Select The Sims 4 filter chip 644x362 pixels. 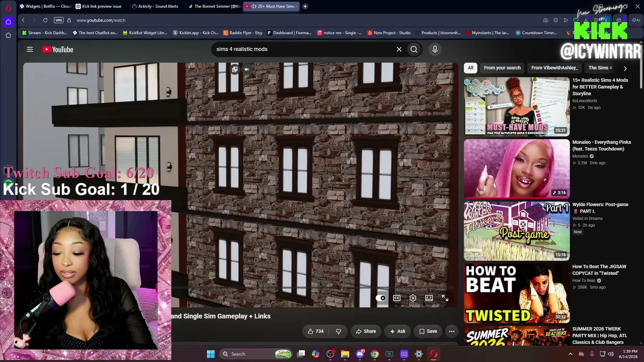point(600,68)
